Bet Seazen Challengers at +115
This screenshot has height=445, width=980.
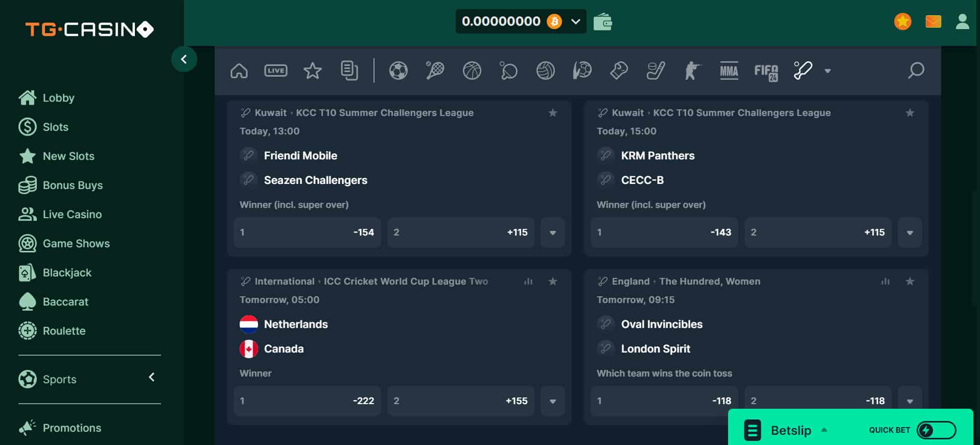point(461,232)
